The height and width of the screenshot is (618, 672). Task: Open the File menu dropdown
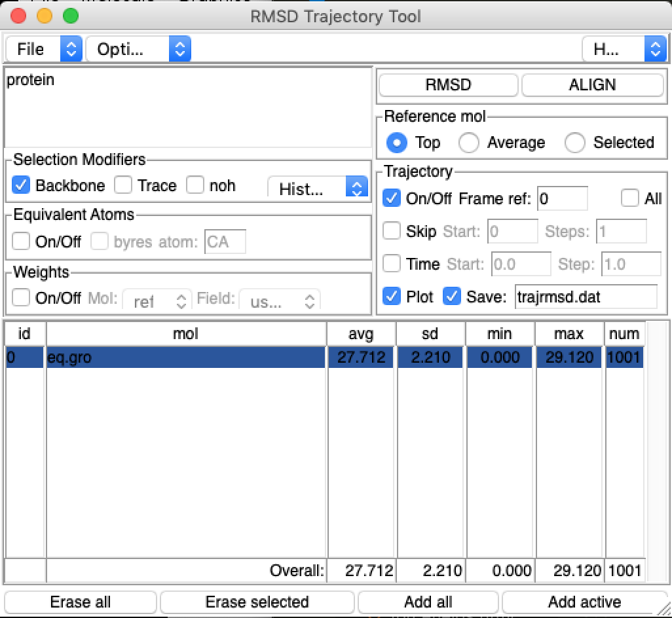pos(43,49)
